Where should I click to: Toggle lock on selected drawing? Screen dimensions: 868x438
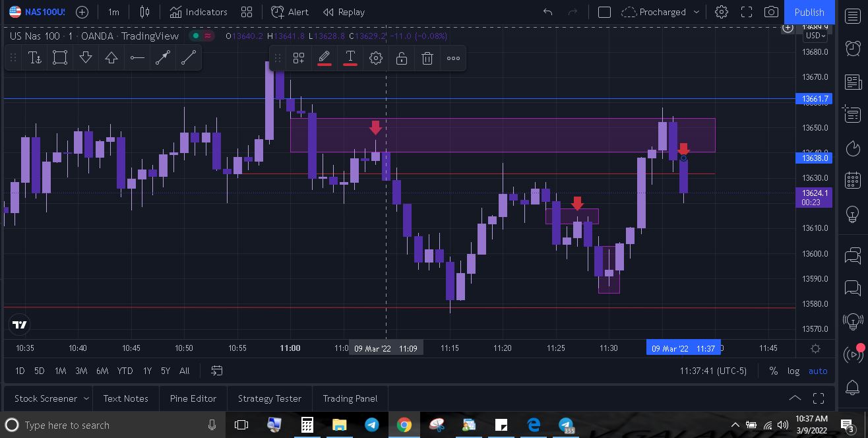pyautogui.click(x=402, y=58)
